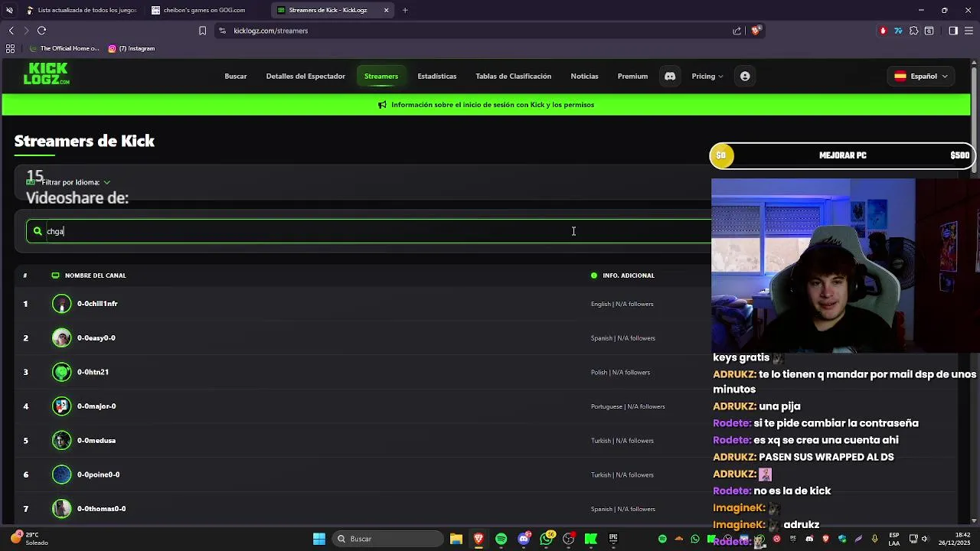Click the 0-0thomas0-0 channel avatar

click(x=61, y=509)
